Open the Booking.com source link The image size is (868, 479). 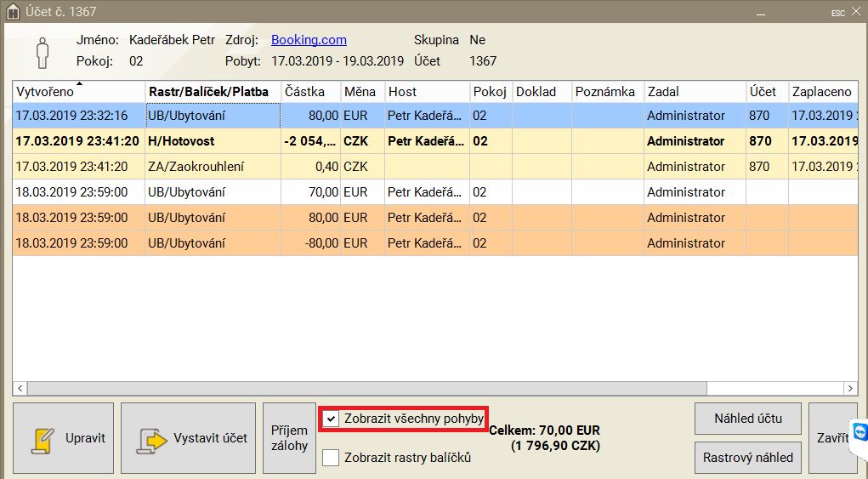[309, 40]
